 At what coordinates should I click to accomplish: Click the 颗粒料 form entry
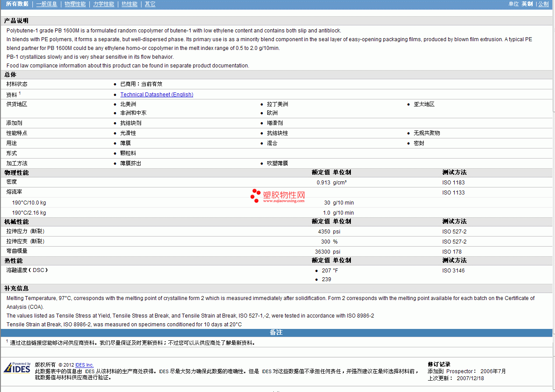[x=128, y=153]
